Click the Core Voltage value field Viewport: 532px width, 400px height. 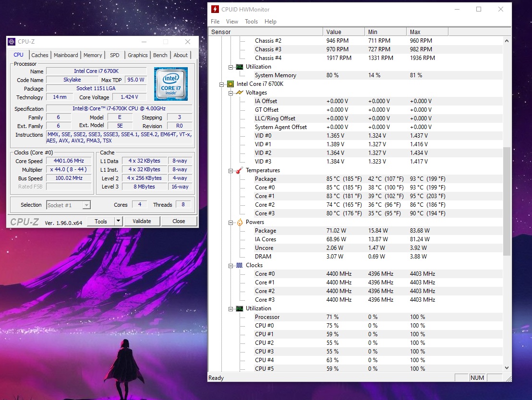130,97
